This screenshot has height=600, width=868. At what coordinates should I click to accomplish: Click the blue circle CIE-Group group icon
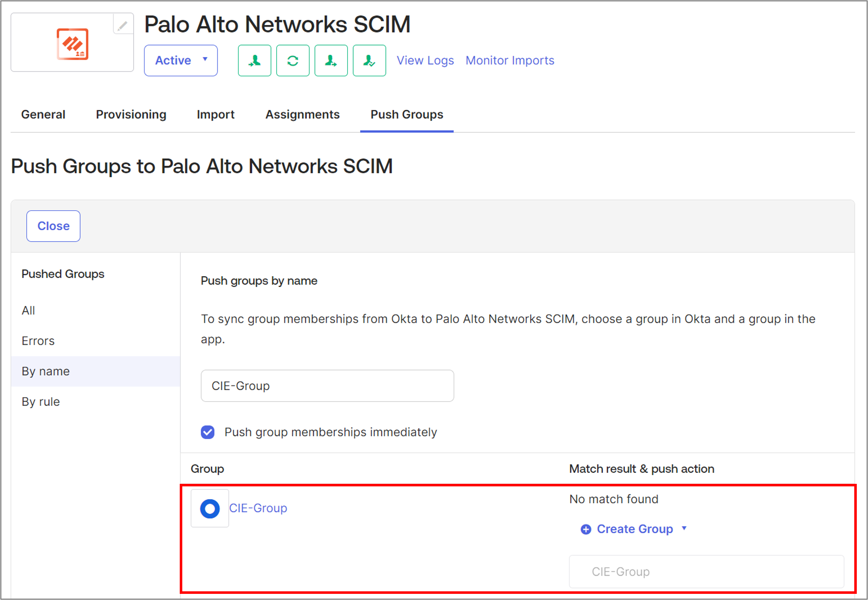click(x=210, y=508)
